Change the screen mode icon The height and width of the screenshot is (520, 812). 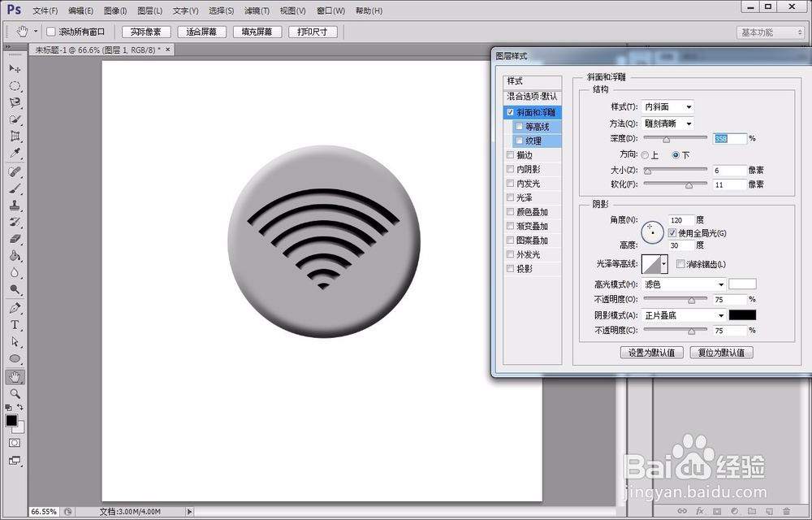pos(15,461)
